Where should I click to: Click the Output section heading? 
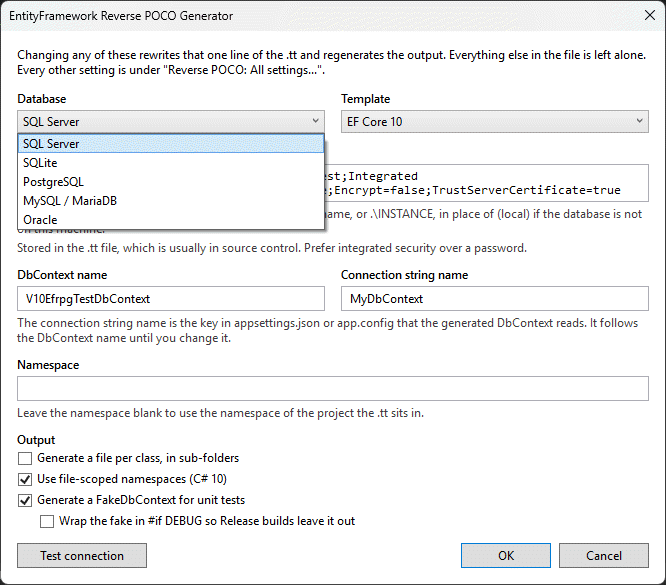(x=36, y=440)
